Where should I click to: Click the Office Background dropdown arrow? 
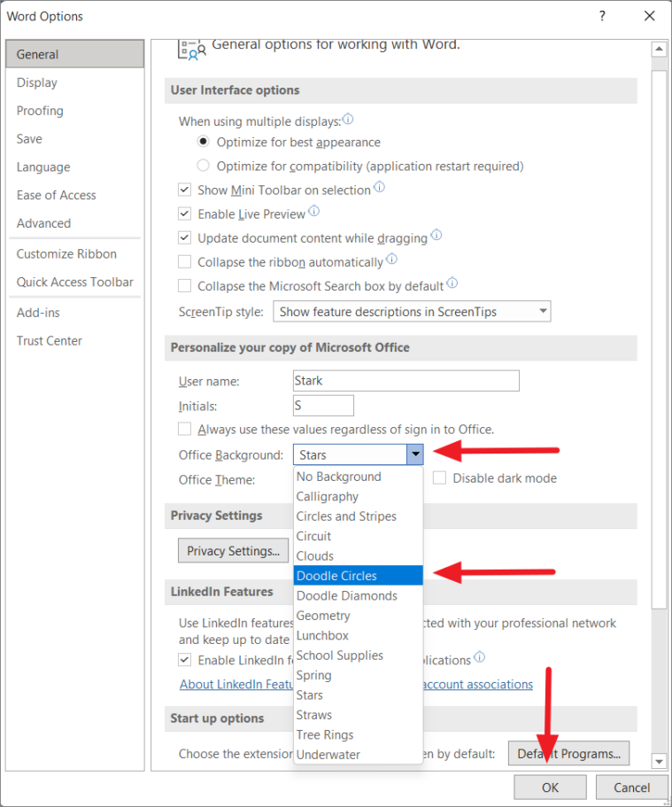click(x=415, y=454)
